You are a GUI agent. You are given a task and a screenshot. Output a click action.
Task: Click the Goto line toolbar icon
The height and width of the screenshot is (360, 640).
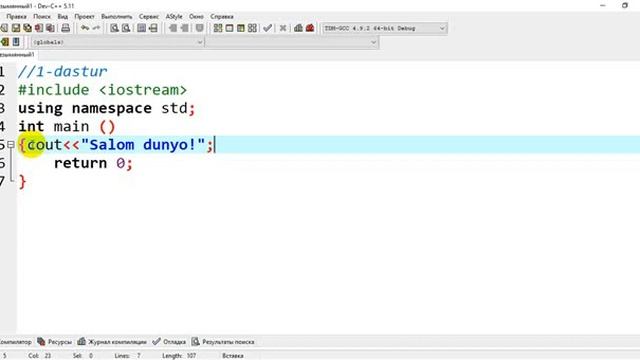pyautogui.click(x=153, y=28)
